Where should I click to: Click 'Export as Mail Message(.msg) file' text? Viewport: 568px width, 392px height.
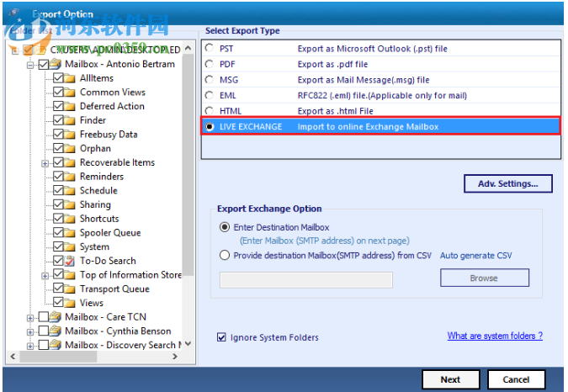364,80
